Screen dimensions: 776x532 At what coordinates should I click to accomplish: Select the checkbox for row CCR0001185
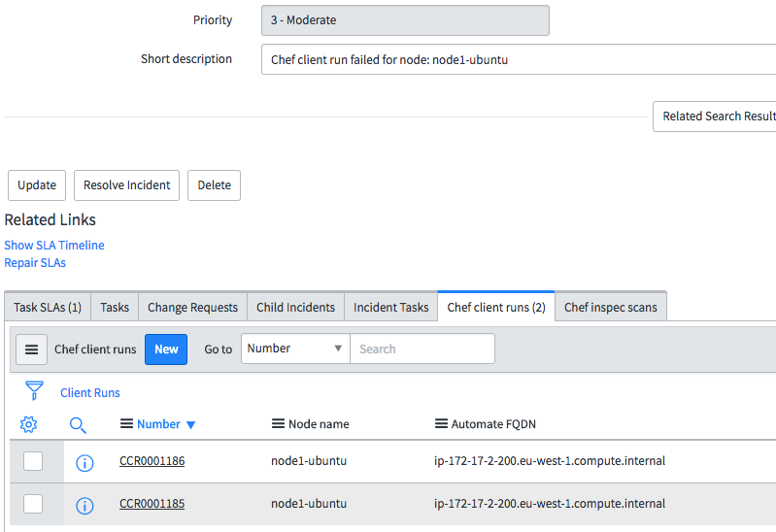tap(33, 504)
